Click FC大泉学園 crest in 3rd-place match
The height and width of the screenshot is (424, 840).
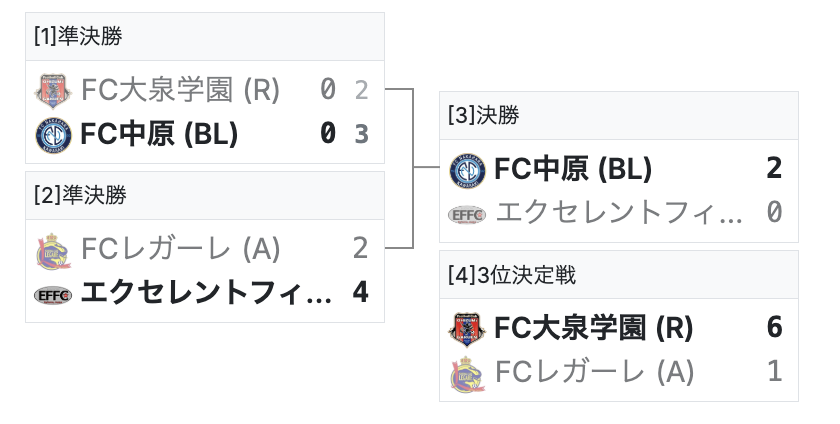tap(467, 328)
